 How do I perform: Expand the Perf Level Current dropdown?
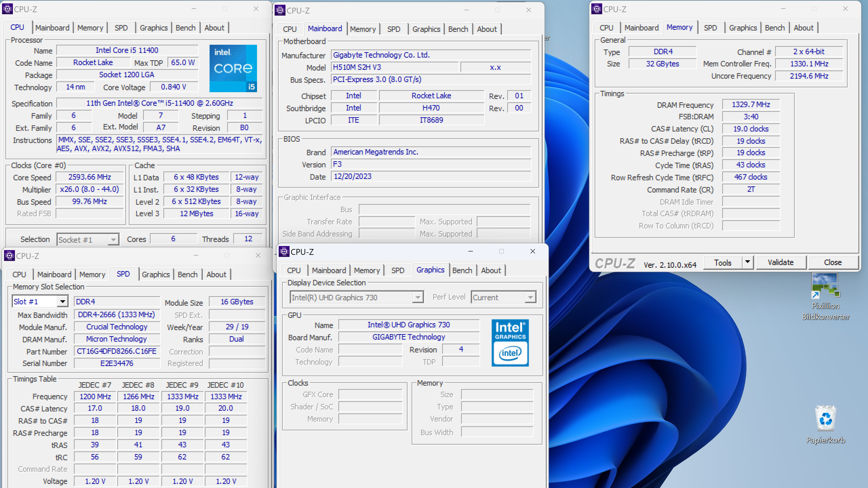pos(530,297)
